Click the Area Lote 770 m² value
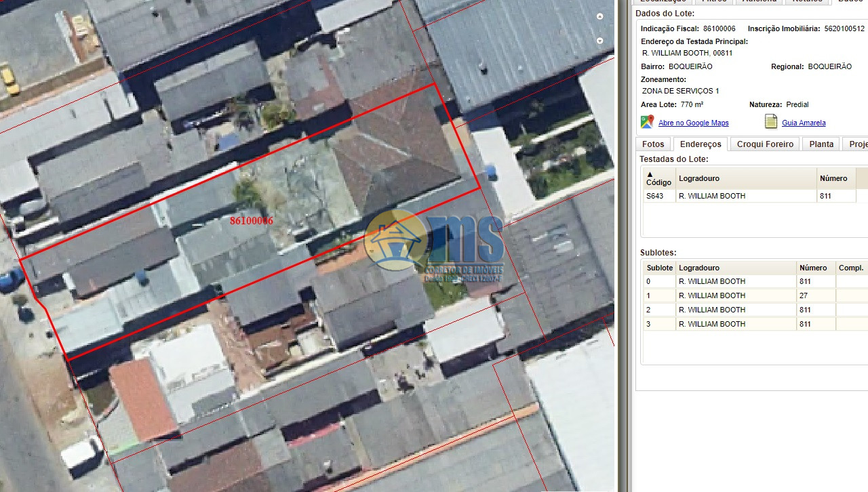868x492 pixels. tap(692, 104)
